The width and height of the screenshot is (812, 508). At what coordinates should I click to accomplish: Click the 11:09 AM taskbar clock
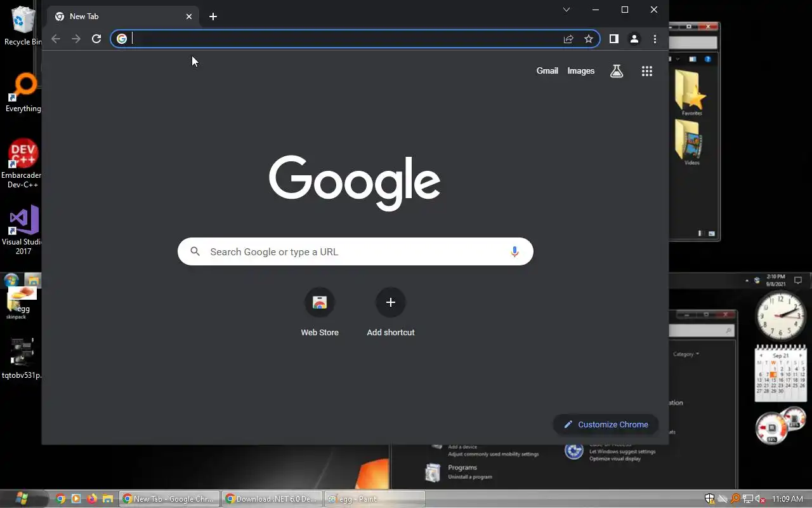tap(787, 499)
